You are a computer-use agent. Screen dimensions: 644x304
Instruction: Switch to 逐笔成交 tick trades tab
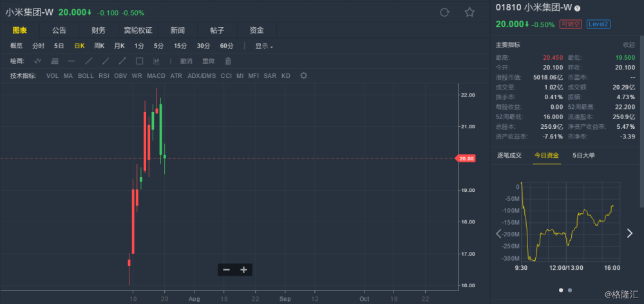click(509, 155)
